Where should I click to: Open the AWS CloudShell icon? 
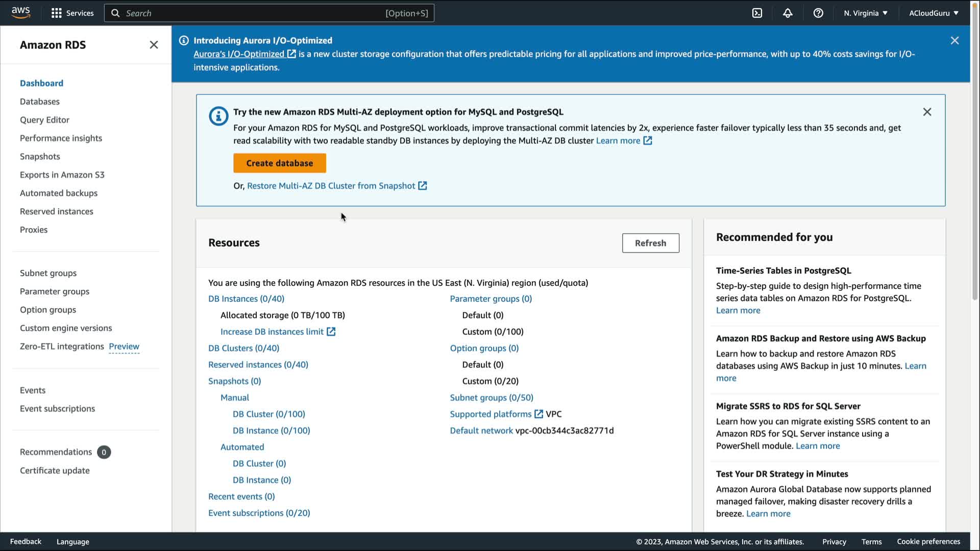tap(757, 13)
